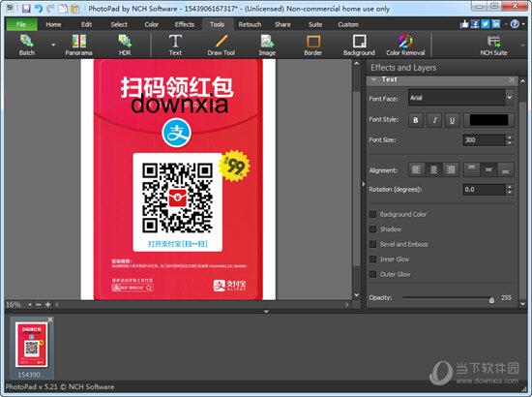Image resolution: width=532 pixels, height=397 pixels.
Task: Collapse the thumbnail strip arrow
Action: tap(266, 312)
